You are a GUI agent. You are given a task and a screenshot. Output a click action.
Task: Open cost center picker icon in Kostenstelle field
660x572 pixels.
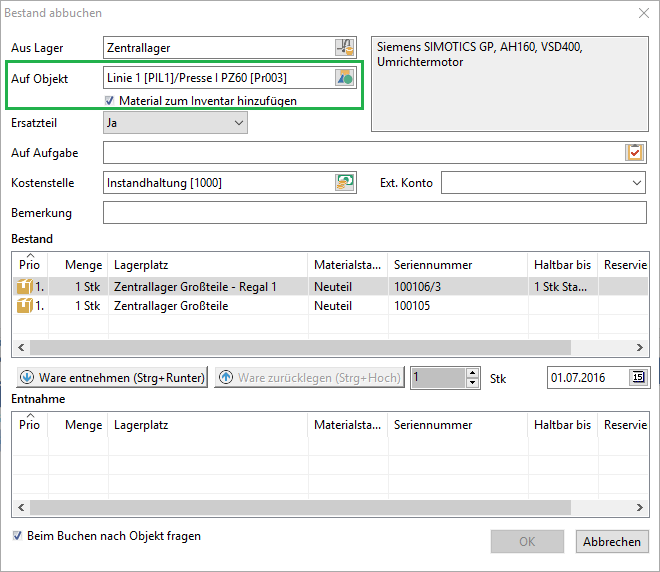point(345,183)
